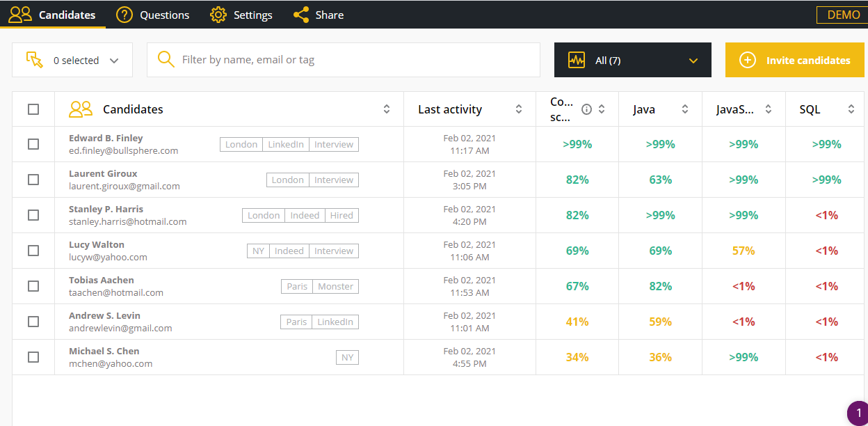The image size is (868, 426).
Task: Select Lucy Walton's row checkbox
Action: tap(33, 251)
